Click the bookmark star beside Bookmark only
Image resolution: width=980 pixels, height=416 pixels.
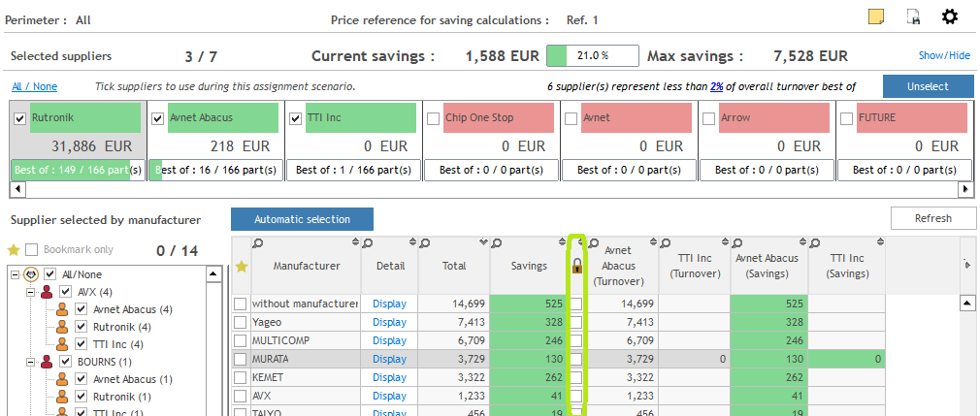pos(14,250)
